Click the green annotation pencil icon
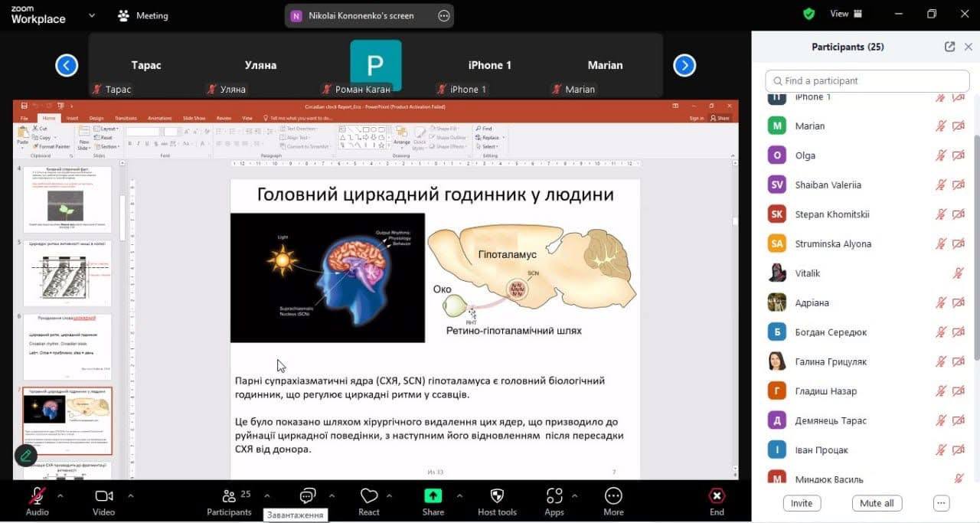The height and width of the screenshot is (523, 980). (25, 455)
